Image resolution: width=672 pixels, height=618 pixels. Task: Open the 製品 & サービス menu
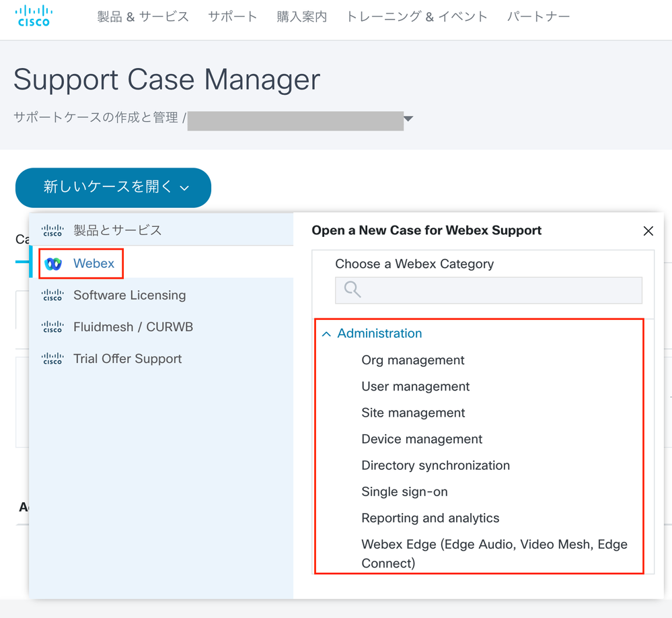pos(143,17)
